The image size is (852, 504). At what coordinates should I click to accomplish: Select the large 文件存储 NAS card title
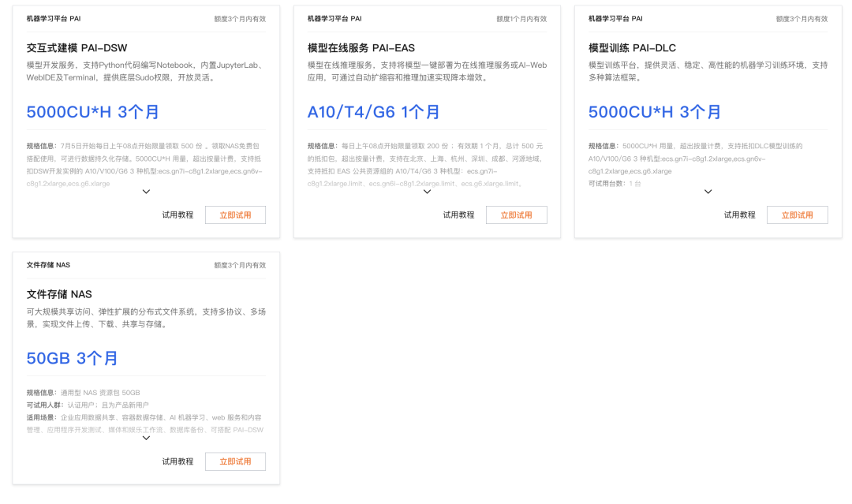click(59, 294)
